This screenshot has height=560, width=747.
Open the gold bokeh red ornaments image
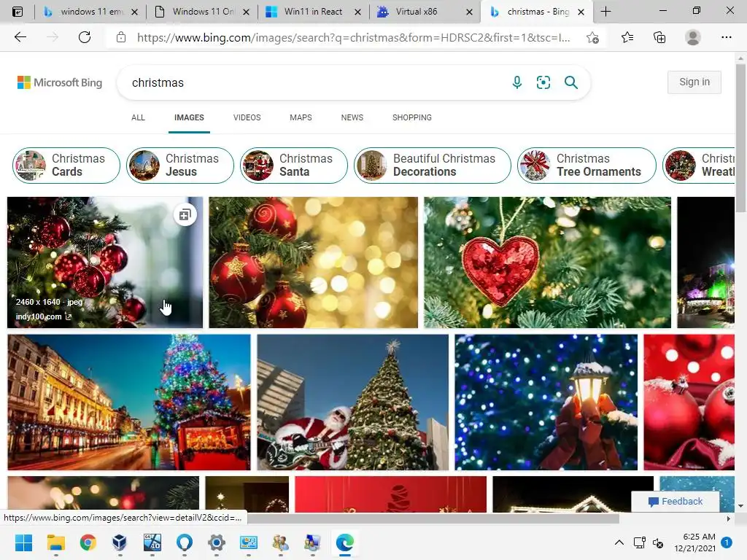click(314, 262)
